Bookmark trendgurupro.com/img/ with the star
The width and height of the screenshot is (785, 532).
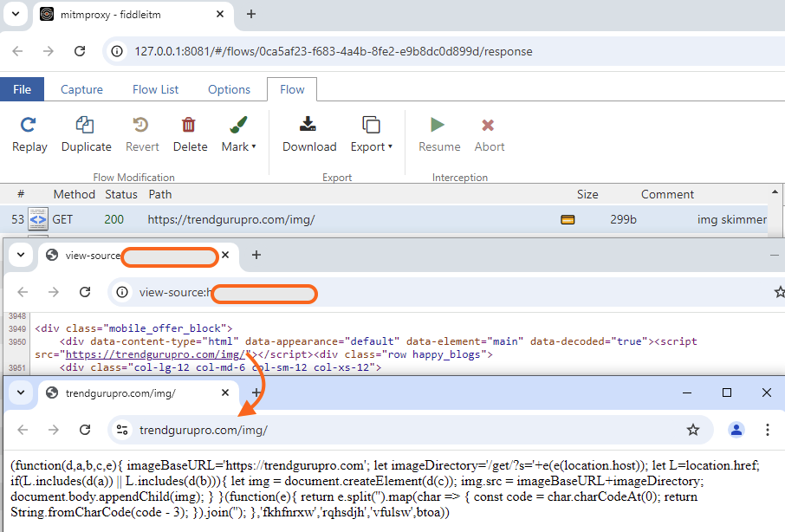(x=693, y=430)
